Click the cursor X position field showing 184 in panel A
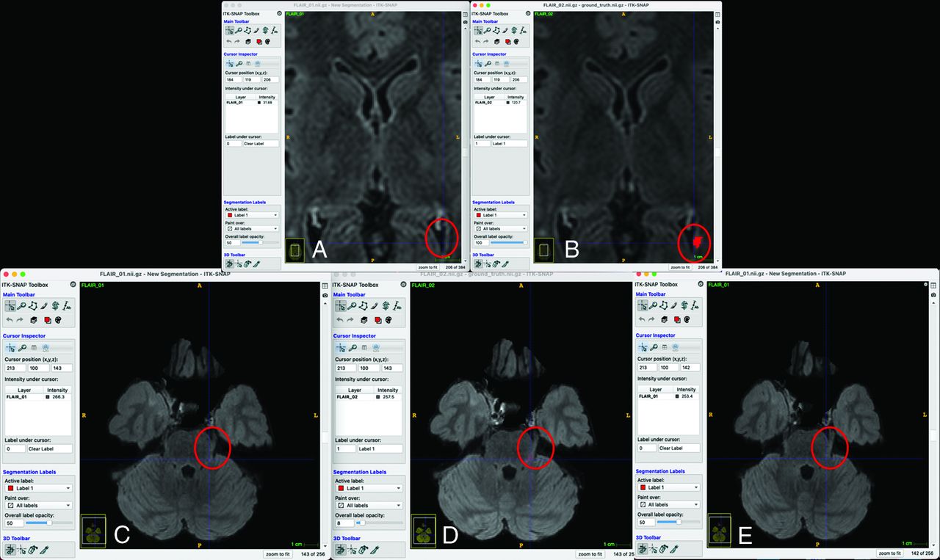 click(231, 80)
